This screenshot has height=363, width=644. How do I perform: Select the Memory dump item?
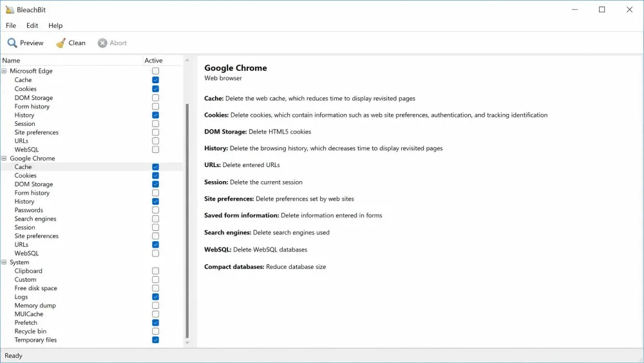click(35, 306)
